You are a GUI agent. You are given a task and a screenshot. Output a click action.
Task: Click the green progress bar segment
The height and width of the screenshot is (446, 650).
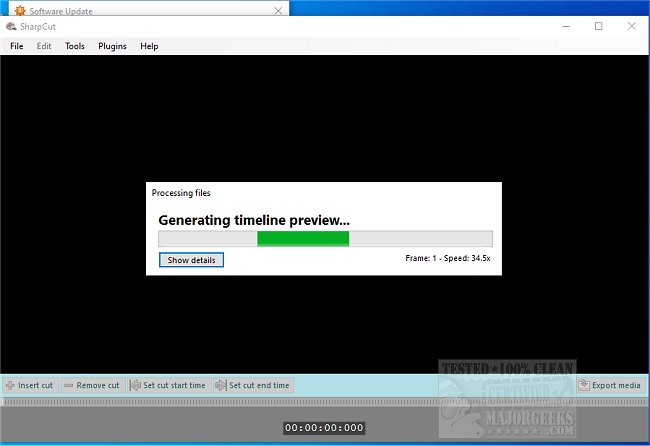[303, 238]
